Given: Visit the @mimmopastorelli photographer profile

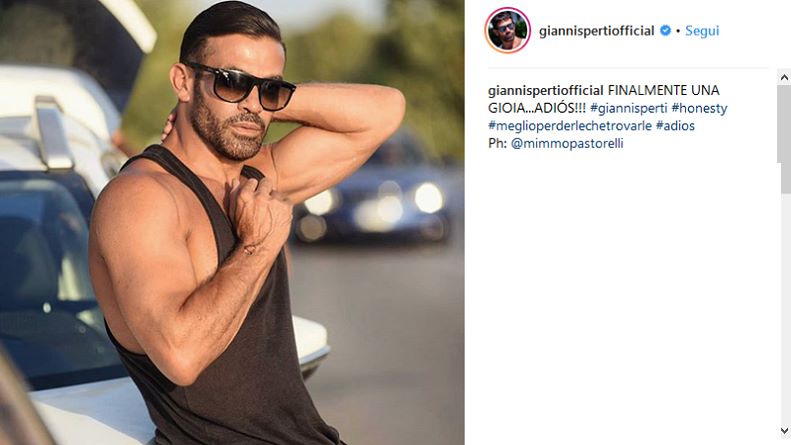Looking at the screenshot, I should 567,143.
